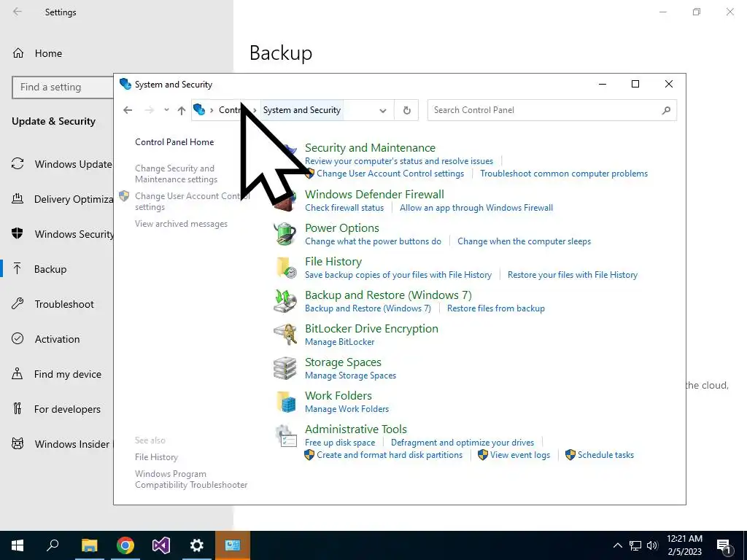Click Change when the computer sleeps

(x=524, y=241)
